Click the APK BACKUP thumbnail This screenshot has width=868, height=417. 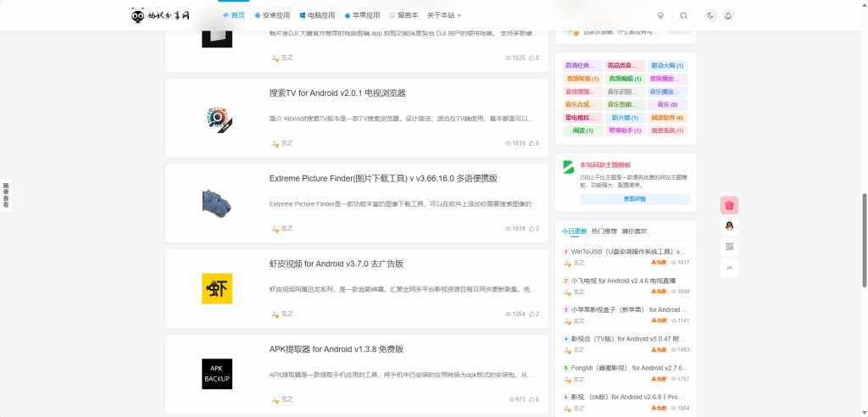click(x=217, y=374)
